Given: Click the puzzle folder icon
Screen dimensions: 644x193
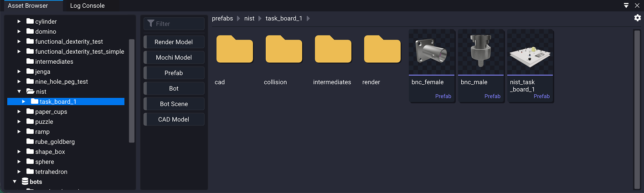Looking at the screenshot, I should pos(30,122).
